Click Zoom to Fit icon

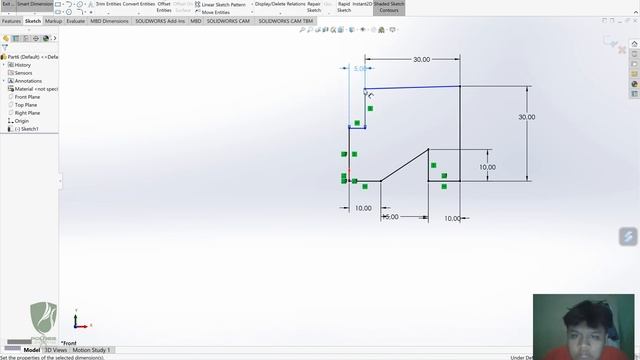(x=302, y=30)
